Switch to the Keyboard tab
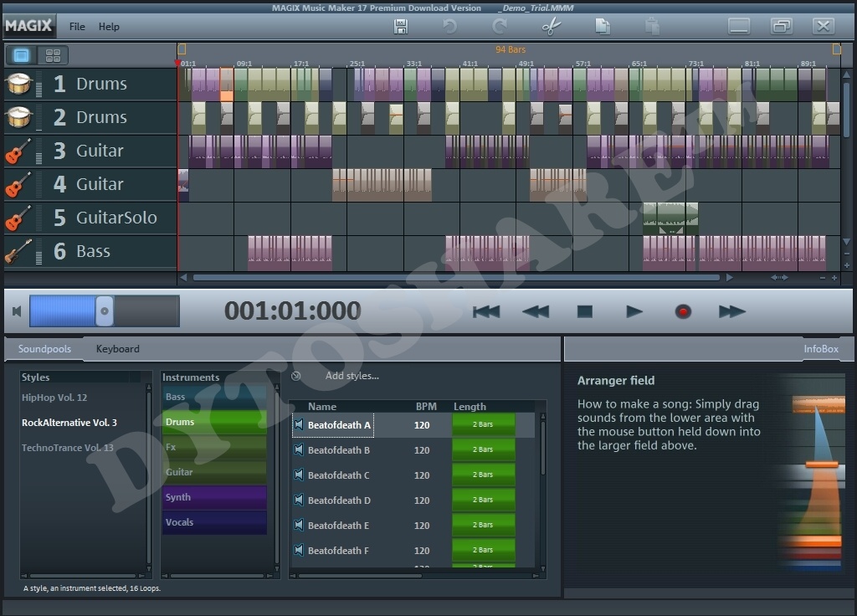Viewport: 857px width, 616px height. coord(116,349)
